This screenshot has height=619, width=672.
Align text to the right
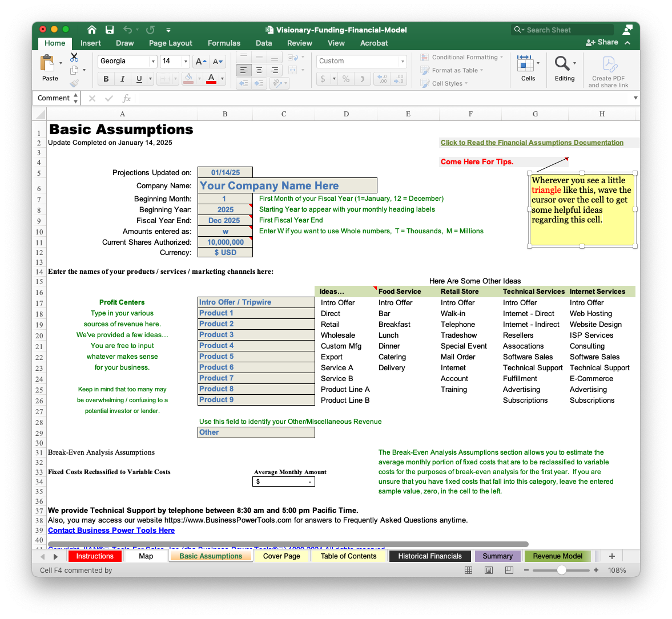coord(275,70)
